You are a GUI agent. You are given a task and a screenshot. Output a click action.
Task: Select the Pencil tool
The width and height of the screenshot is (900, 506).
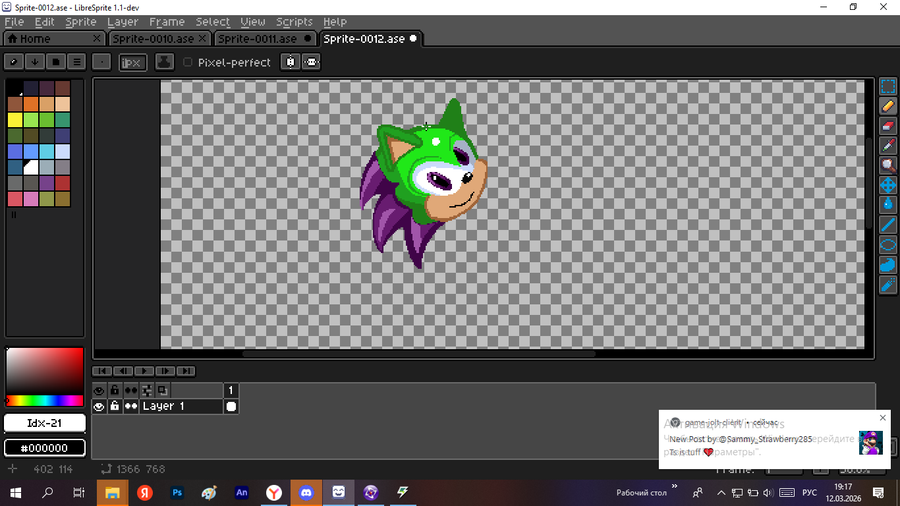click(x=888, y=106)
